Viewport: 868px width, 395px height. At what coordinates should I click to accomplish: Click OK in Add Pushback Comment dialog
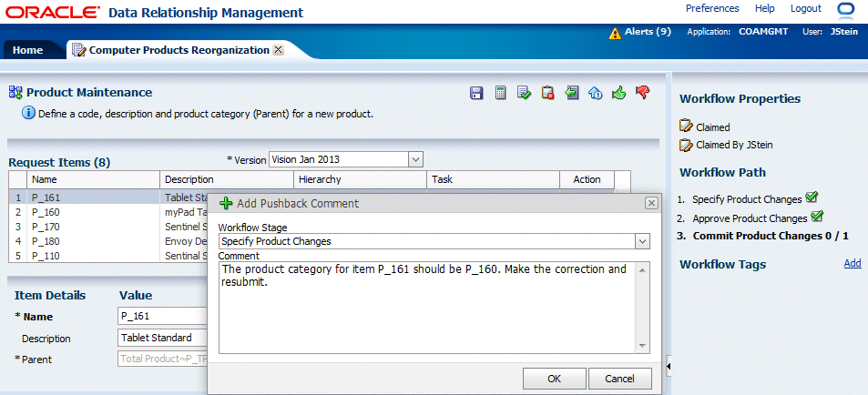(x=554, y=379)
